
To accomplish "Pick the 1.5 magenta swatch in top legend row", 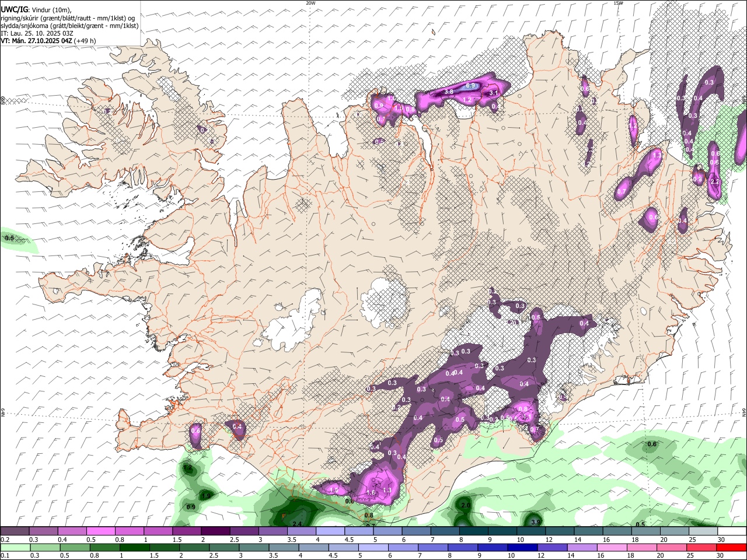I will coord(186,531).
